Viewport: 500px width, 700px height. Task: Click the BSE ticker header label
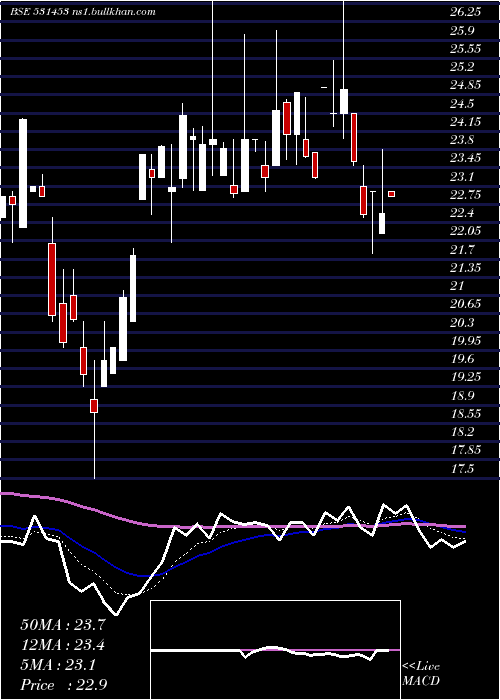point(83,12)
